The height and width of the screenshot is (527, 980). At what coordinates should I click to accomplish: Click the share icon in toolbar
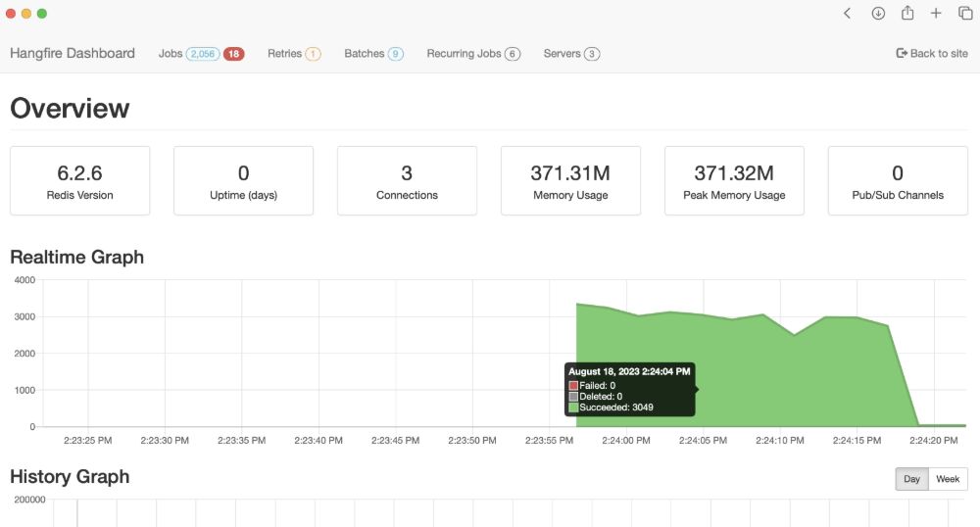[x=907, y=13]
